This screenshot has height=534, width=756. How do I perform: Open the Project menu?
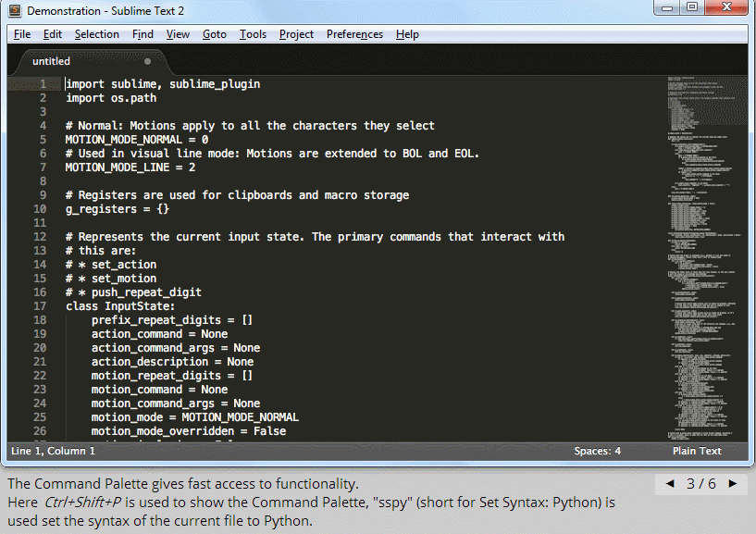[296, 34]
